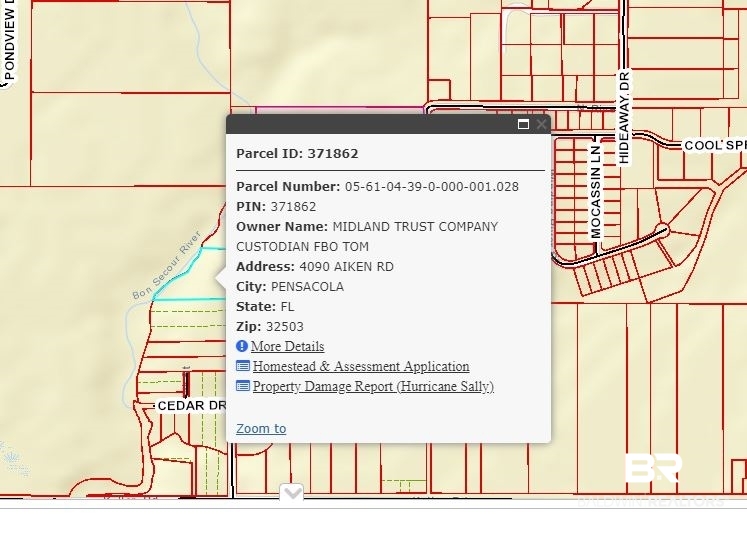Click the Cedar Dr street label
The width and height of the screenshot is (747, 535).
tap(191, 406)
